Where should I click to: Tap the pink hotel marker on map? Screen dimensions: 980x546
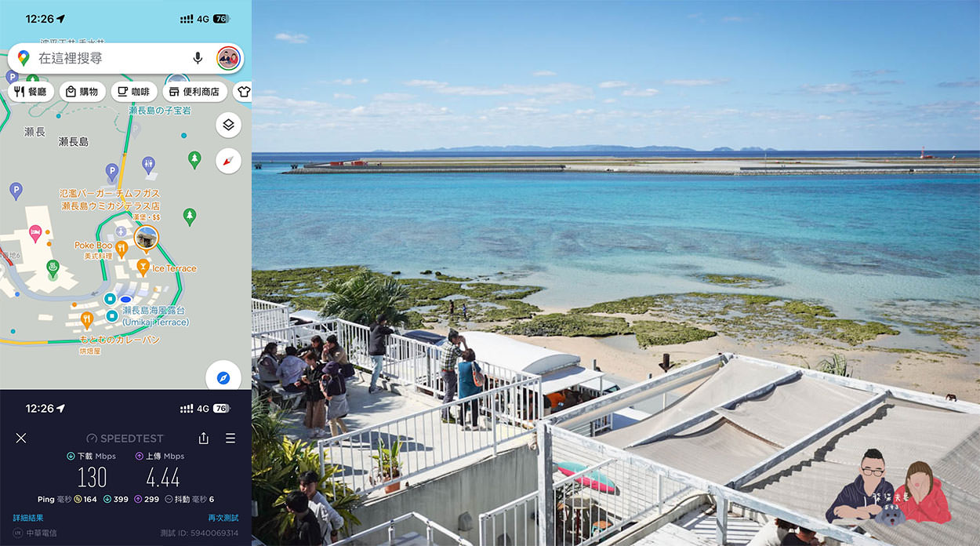click(35, 233)
